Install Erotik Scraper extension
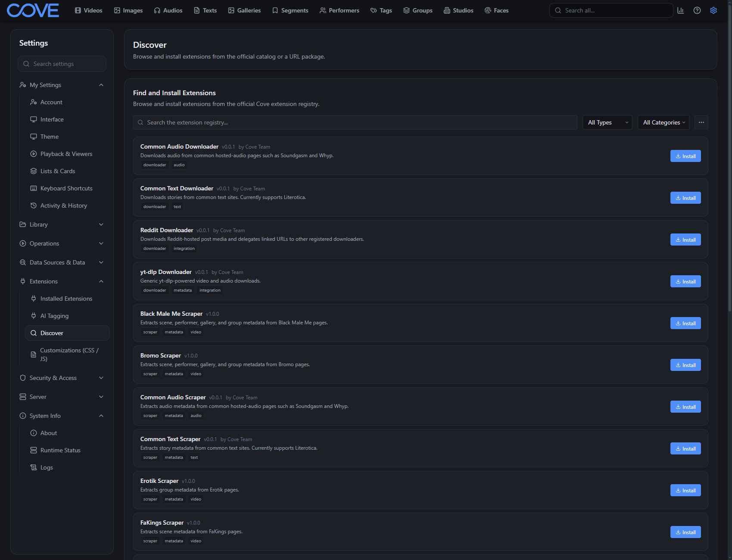The image size is (732, 560). pyautogui.click(x=685, y=490)
